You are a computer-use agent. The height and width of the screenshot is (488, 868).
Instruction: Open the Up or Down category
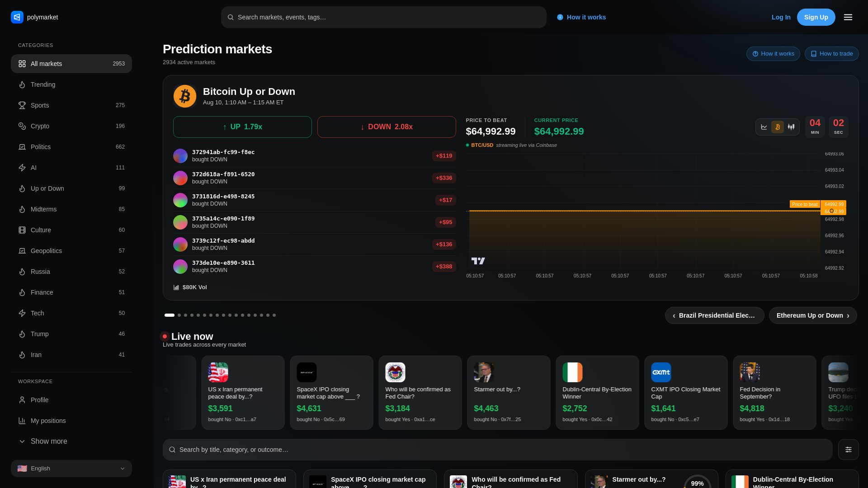71,188
